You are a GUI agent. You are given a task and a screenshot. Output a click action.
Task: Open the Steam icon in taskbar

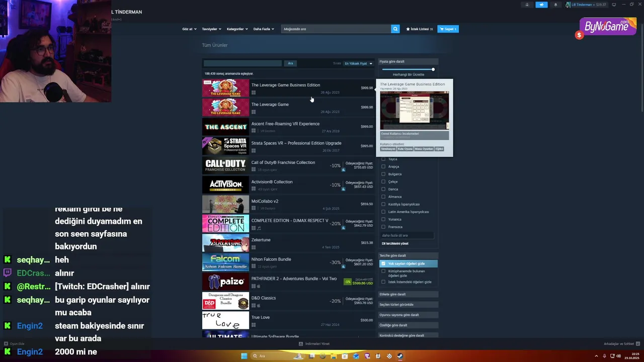click(400, 356)
